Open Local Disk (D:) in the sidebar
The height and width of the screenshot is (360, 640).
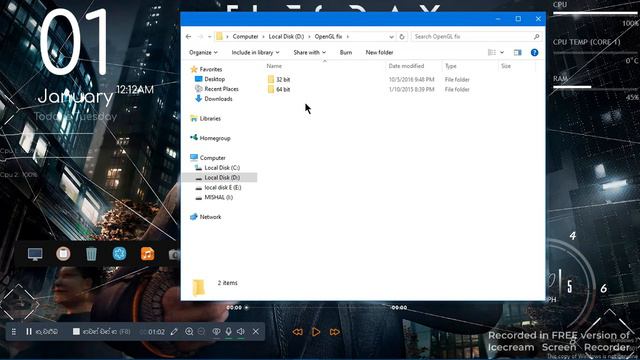pos(222,178)
